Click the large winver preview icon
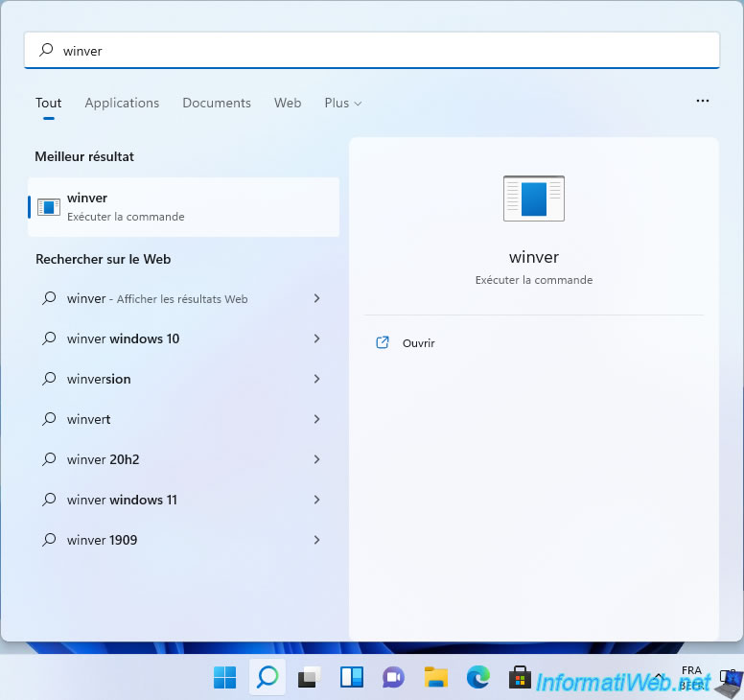Viewport: 744px width, 700px height. coord(534,198)
